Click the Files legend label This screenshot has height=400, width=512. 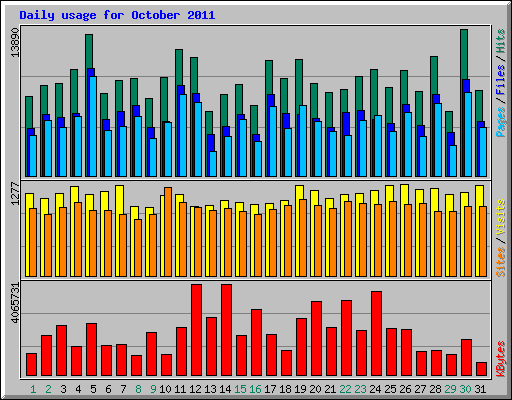(x=501, y=80)
